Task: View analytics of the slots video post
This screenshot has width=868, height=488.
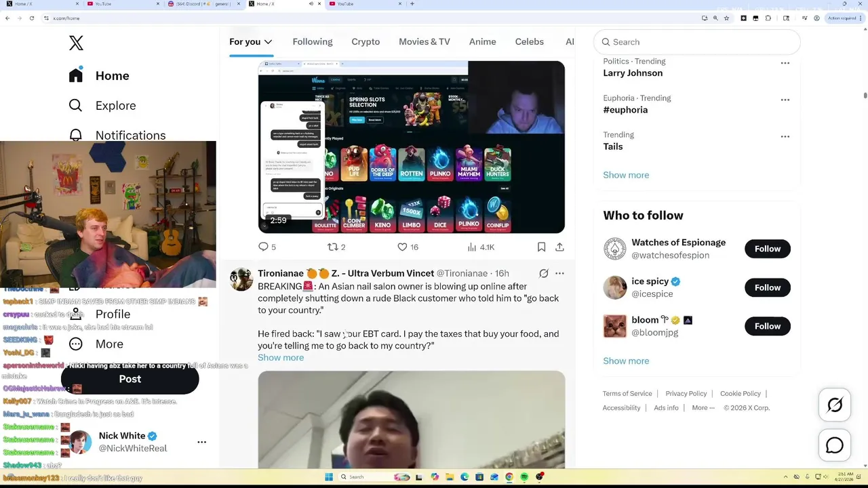Action: pos(481,247)
